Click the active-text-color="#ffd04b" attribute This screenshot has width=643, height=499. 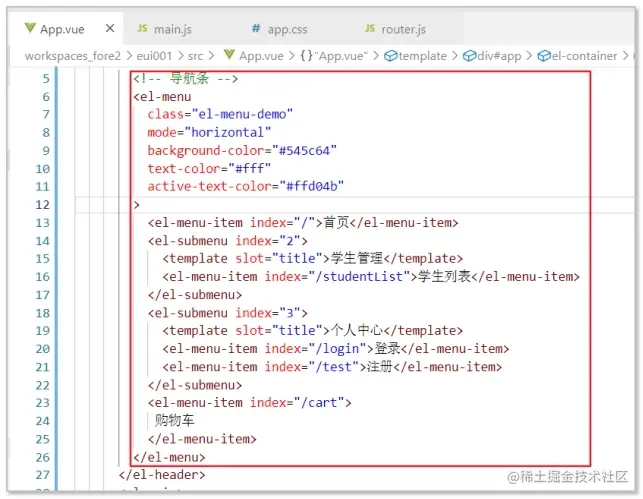(x=246, y=187)
